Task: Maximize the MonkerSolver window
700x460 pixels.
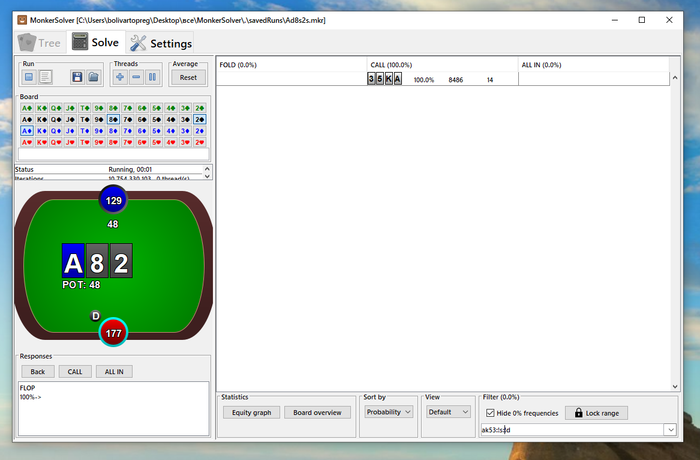Action: [642, 20]
